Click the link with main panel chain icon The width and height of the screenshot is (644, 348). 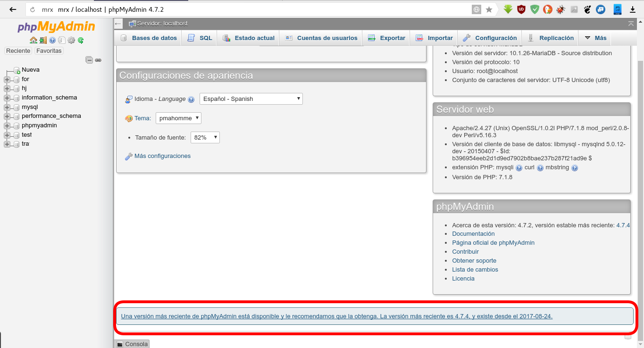(x=98, y=60)
